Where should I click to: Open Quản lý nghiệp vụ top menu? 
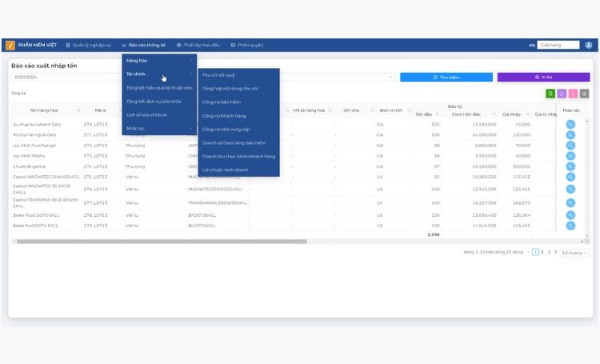[x=88, y=45]
